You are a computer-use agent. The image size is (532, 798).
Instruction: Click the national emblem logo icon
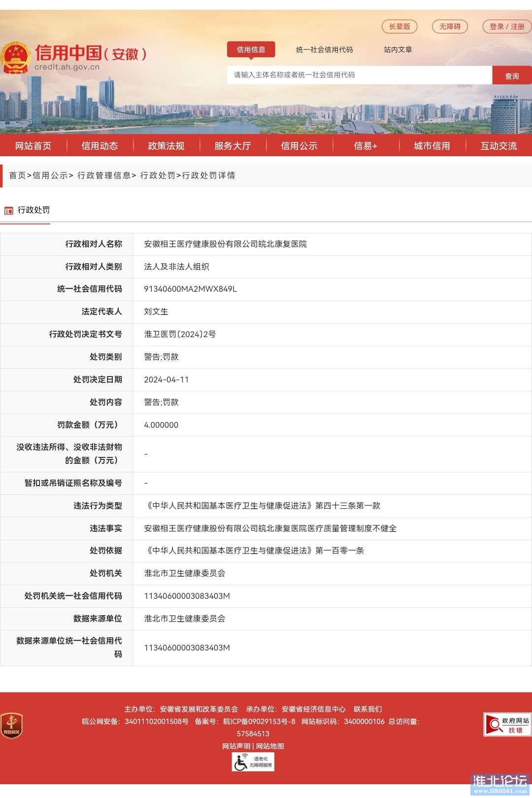click(x=16, y=58)
